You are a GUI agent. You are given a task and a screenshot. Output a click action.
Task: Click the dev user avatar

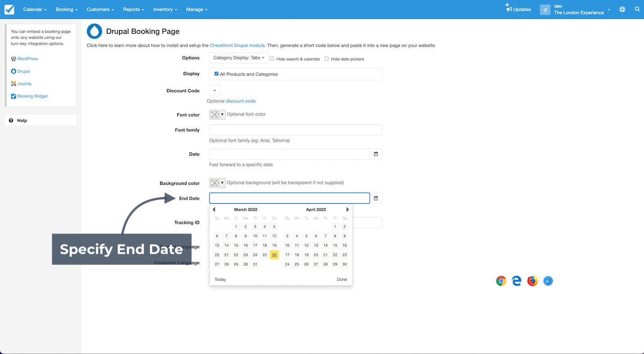point(545,9)
